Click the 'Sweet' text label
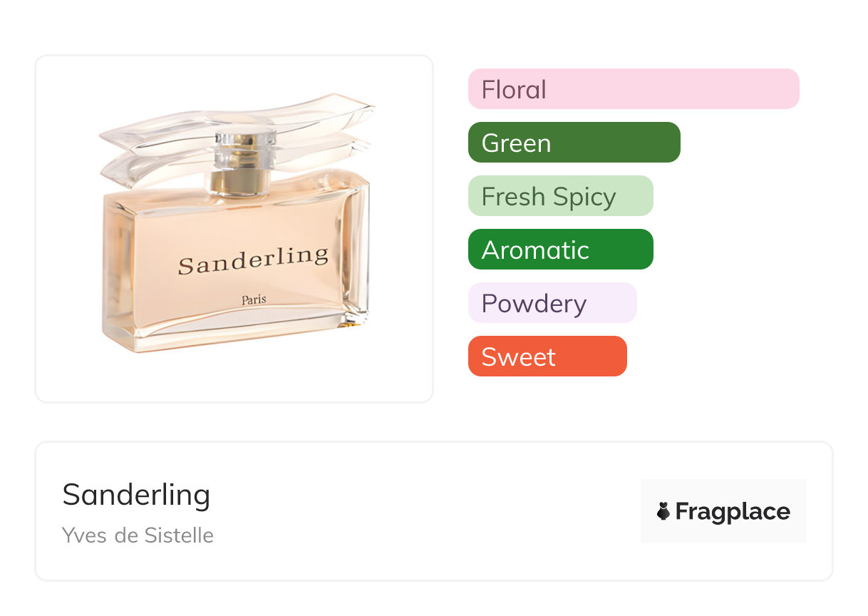 518,357
